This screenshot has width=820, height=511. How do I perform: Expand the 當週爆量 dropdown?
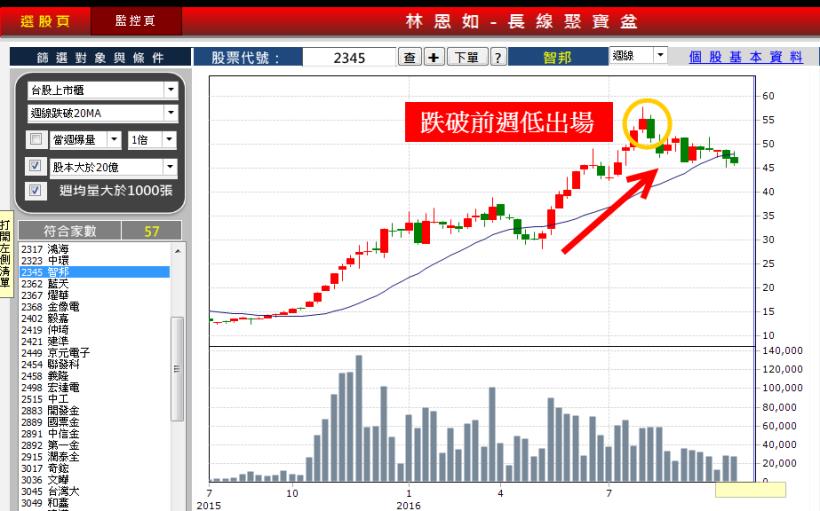click(x=115, y=140)
